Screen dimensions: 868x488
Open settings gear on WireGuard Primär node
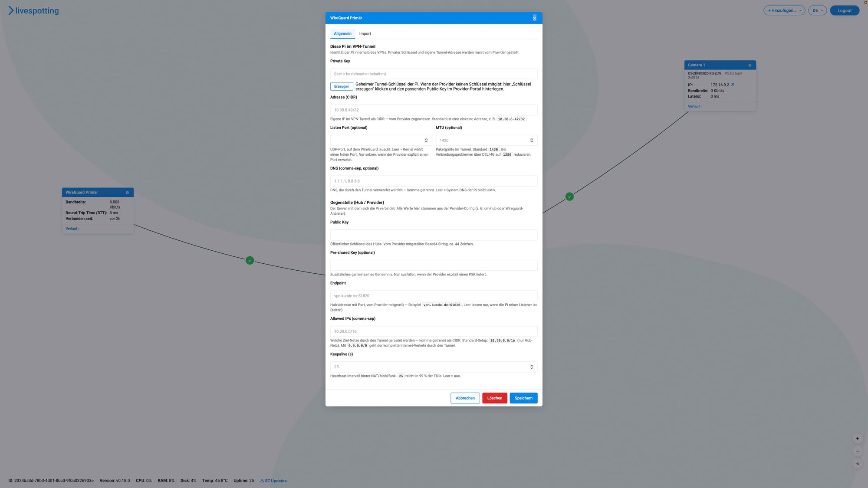coord(127,193)
